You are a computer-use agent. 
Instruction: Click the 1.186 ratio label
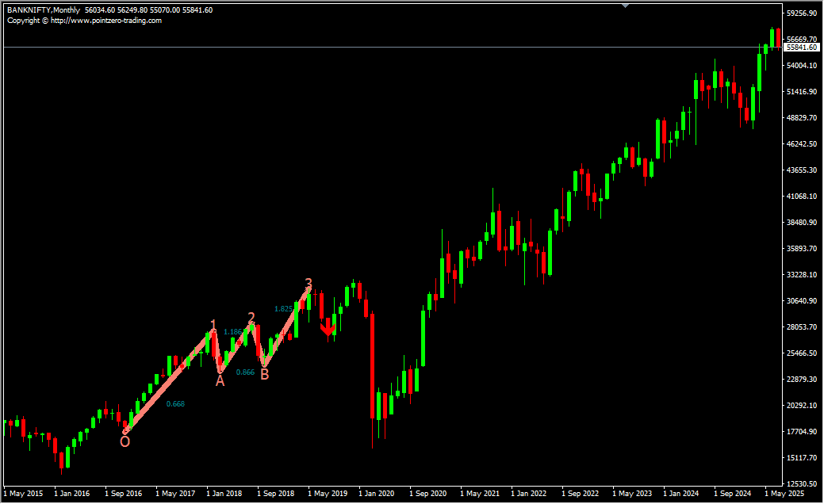click(x=232, y=332)
